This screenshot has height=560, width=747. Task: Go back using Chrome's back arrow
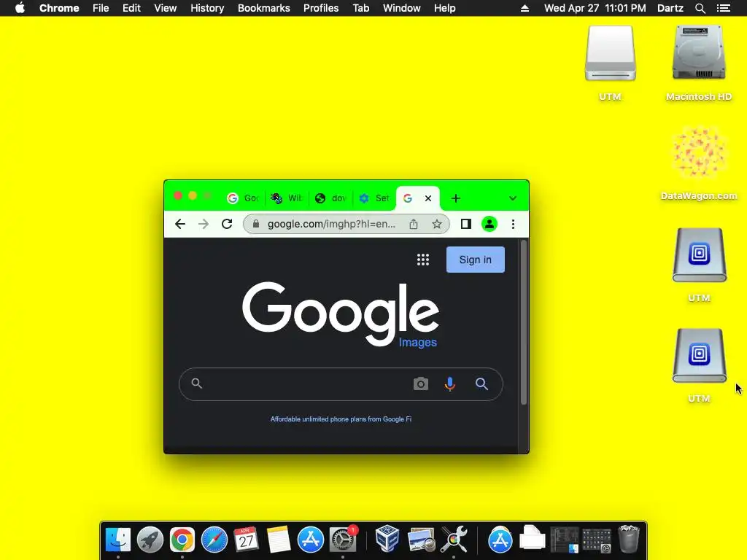click(180, 225)
